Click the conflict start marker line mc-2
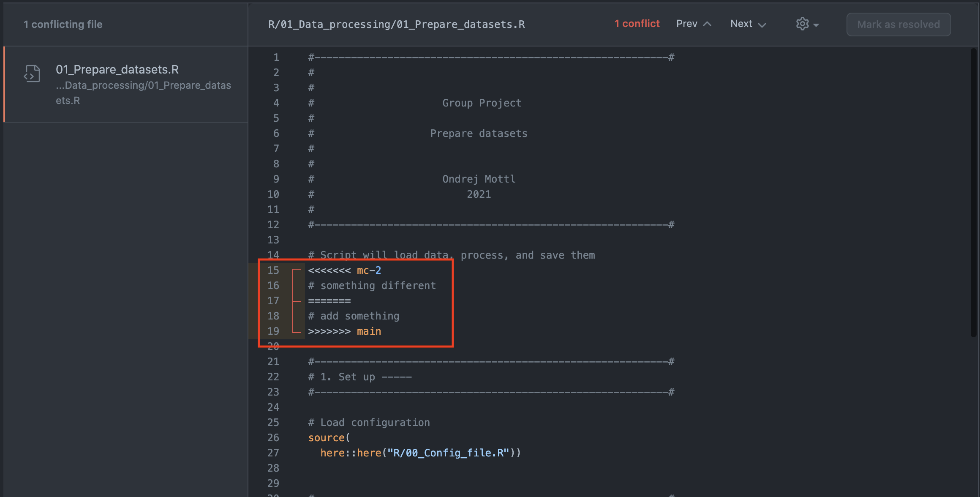 tap(344, 270)
